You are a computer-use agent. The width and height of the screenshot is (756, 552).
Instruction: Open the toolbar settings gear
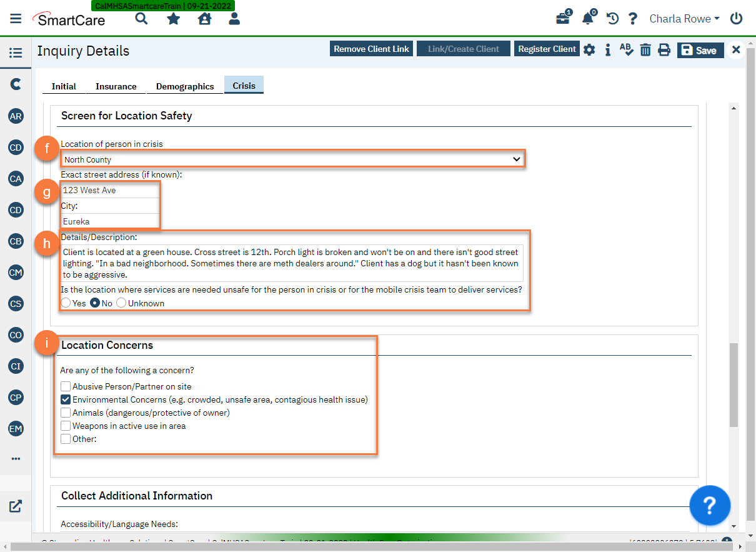click(x=589, y=49)
